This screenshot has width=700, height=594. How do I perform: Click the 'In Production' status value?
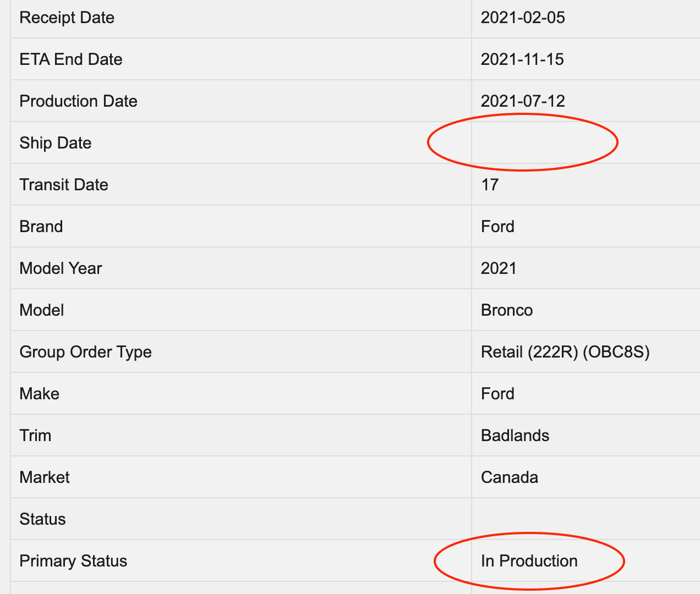(529, 561)
